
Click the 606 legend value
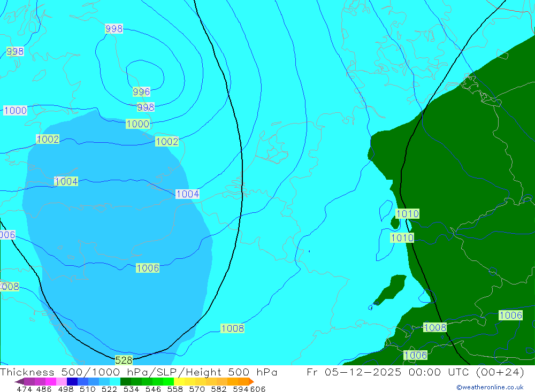coord(258,389)
